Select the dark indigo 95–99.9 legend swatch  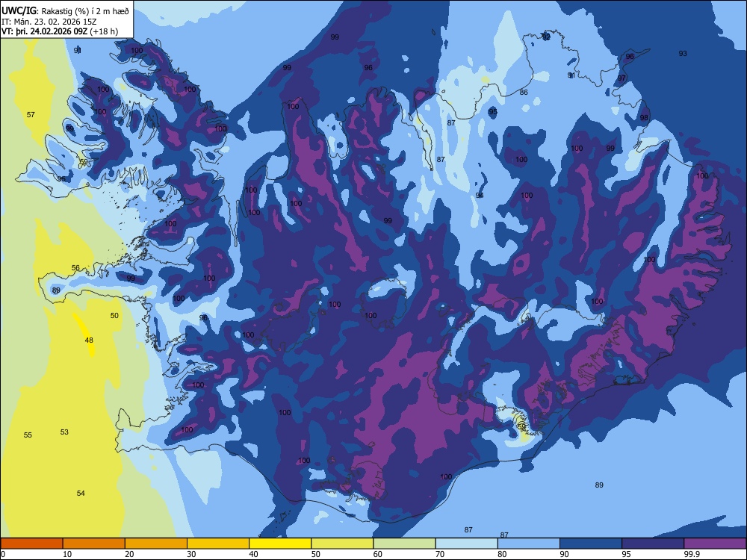[653, 544]
